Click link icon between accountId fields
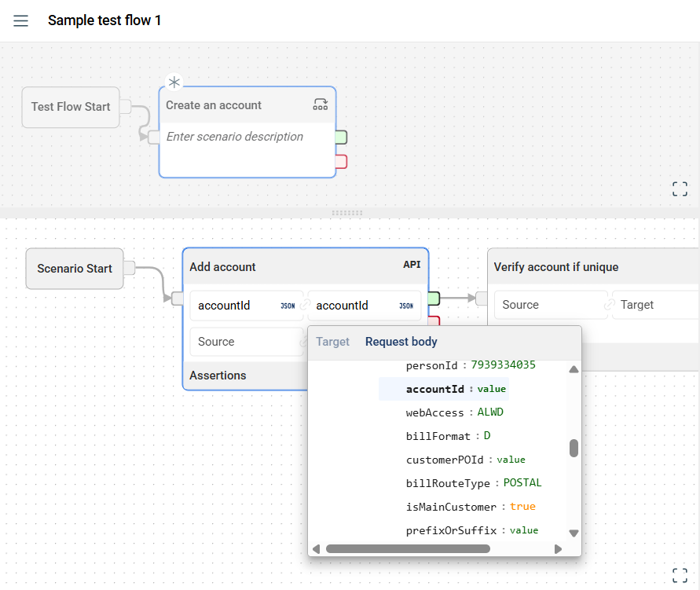Viewport: 700px width, 590px height. pyautogui.click(x=305, y=306)
